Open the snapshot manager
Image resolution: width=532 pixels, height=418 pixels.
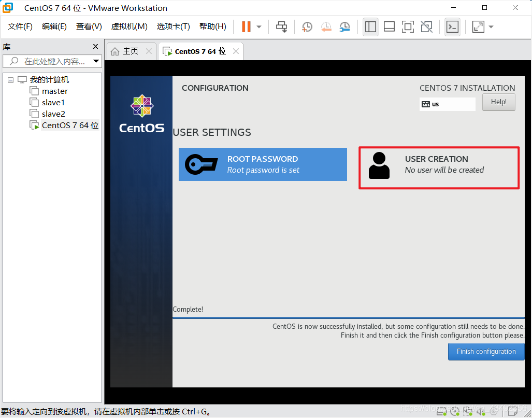pos(344,27)
